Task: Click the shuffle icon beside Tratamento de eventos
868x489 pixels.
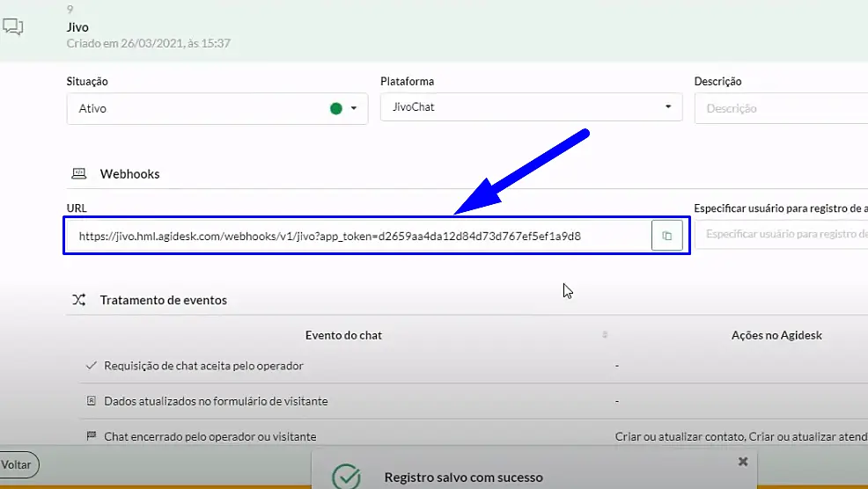Action: tap(79, 300)
